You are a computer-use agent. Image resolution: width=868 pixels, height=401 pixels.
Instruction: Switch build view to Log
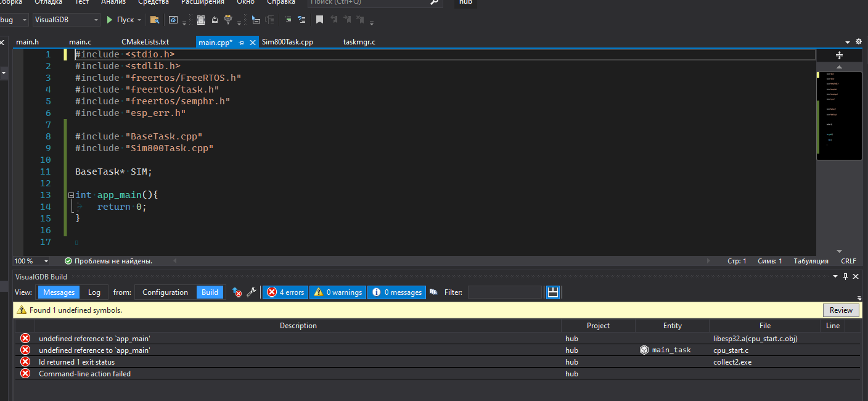pos(94,292)
